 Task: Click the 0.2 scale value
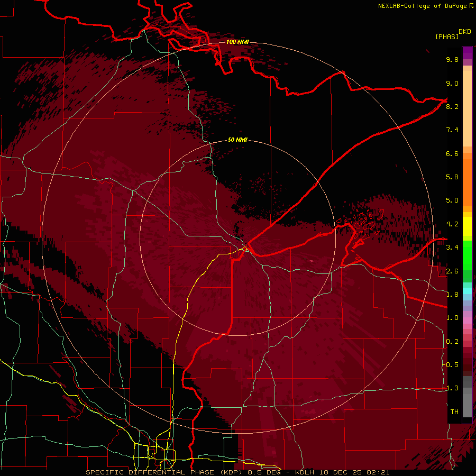(x=452, y=342)
